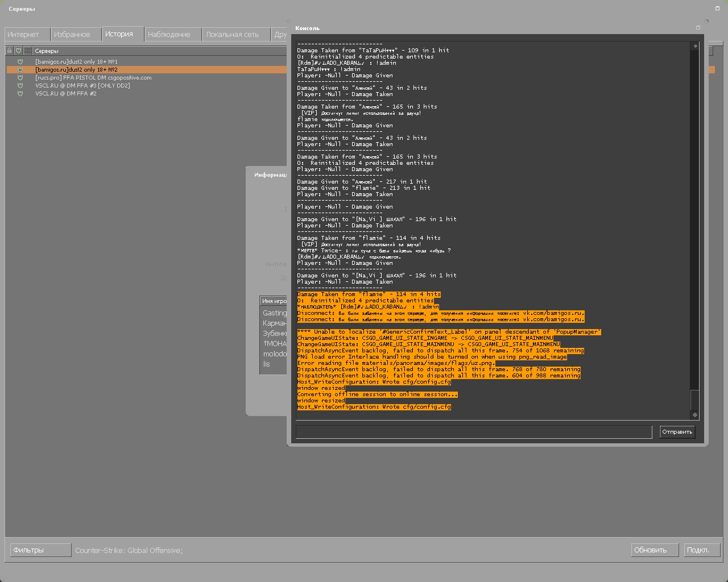Click the password lock column header icon
This screenshot has width=728, height=582.
(x=10, y=51)
